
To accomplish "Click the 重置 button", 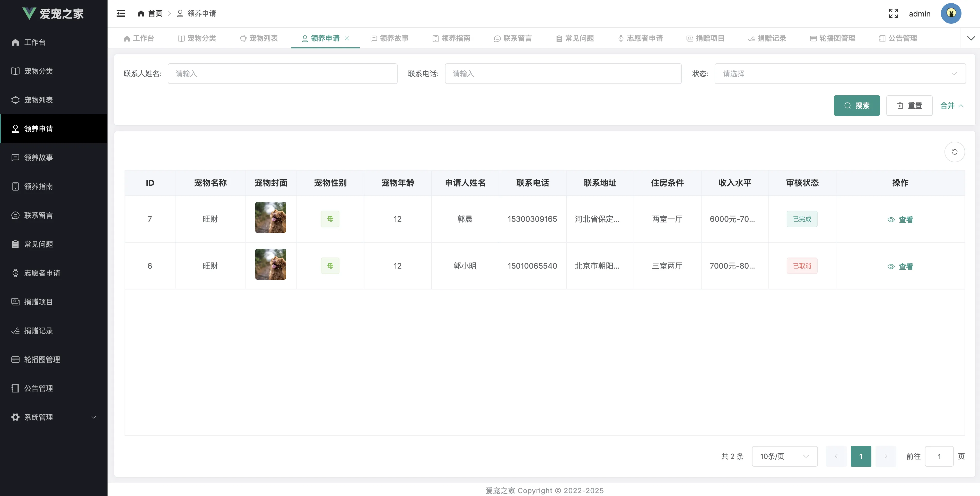I will point(909,106).
